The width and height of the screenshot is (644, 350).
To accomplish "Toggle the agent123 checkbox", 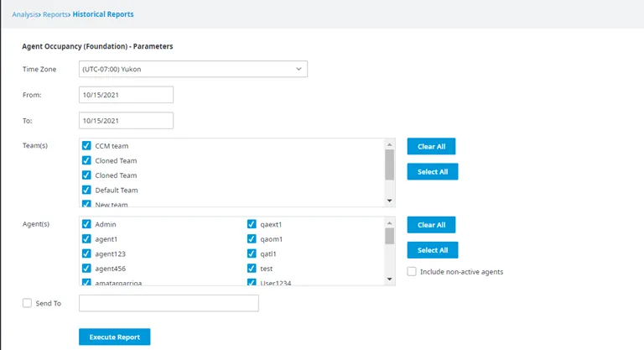I will tap(86, 253).
